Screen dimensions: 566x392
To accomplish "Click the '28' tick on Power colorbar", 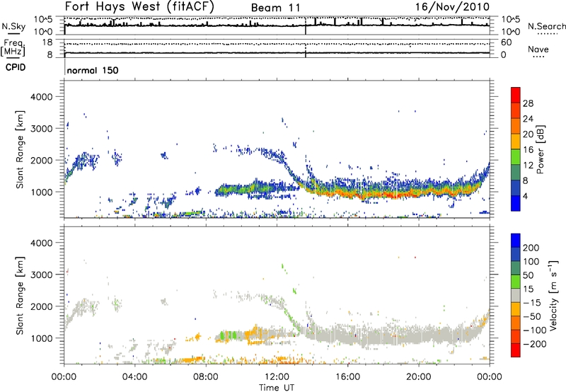I will point(528,103).
